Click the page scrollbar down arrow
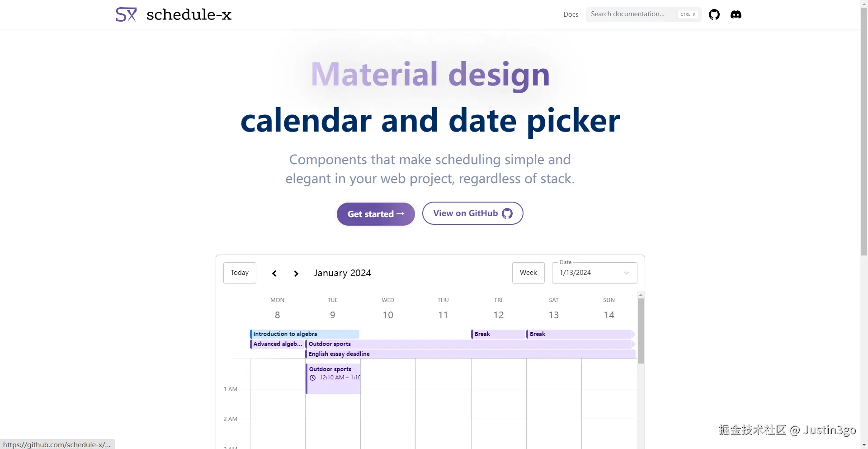Image resolution: width=868 pixels, height=449 pixels. (x=864, y=445)
